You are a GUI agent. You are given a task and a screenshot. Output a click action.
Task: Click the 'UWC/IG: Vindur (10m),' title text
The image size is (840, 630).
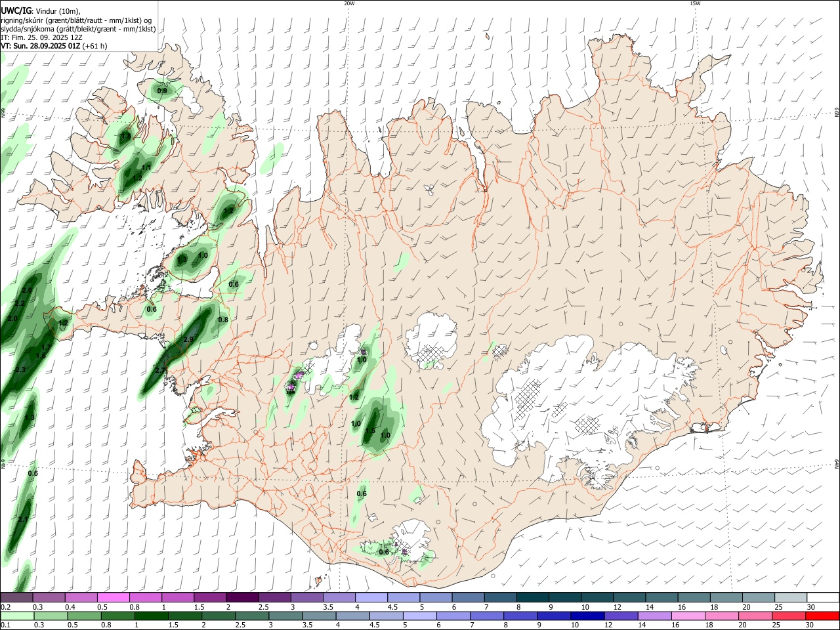[41, 11]
